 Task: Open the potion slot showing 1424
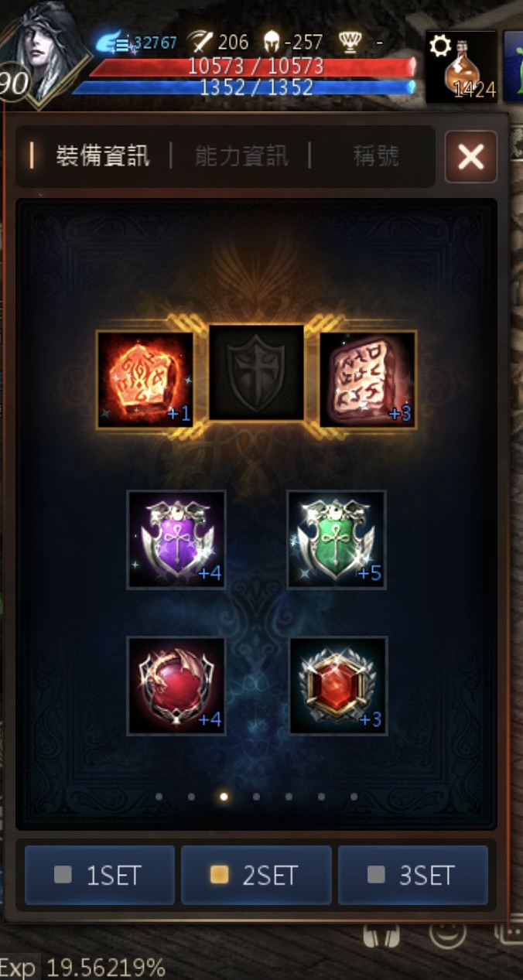click(x=462, y=67)
